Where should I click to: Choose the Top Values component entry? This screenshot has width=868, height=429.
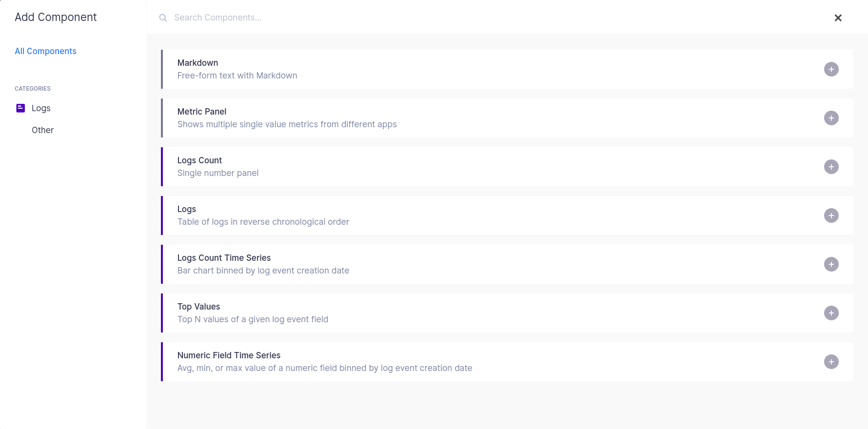click(507, 313)
